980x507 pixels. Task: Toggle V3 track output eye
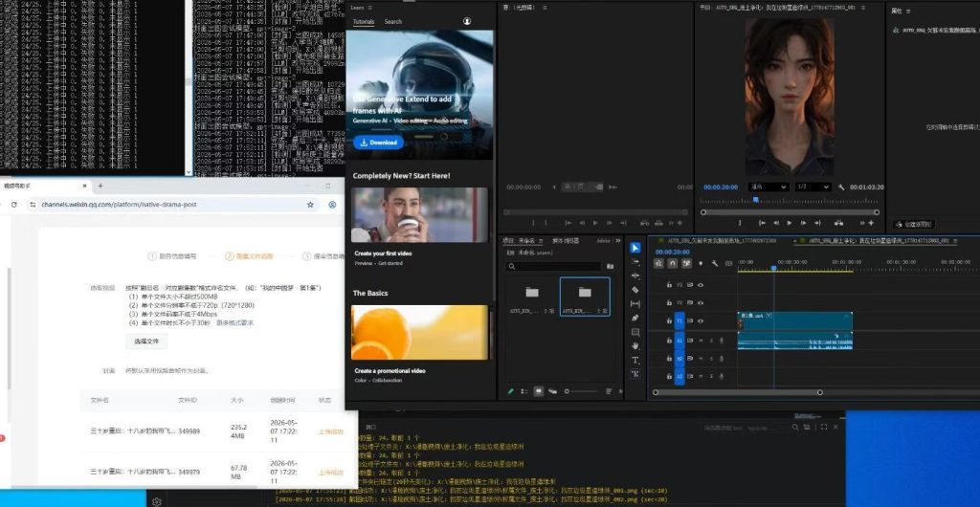[701, 285]
